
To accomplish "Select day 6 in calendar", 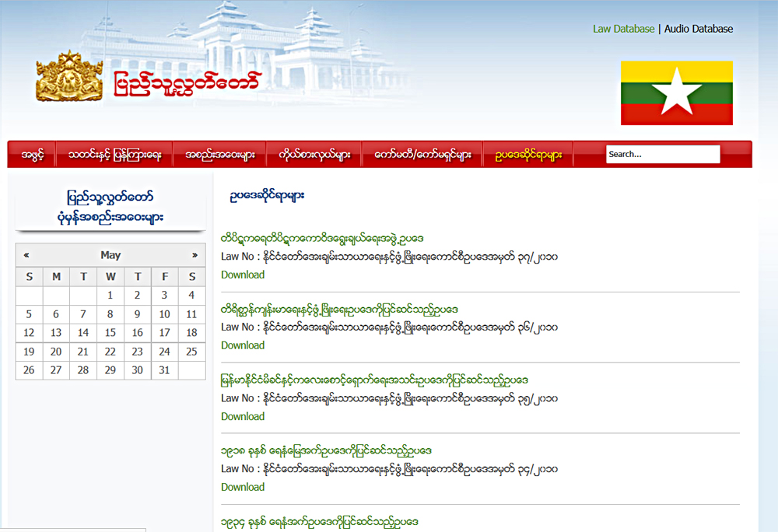I will [x=56, y=314].
